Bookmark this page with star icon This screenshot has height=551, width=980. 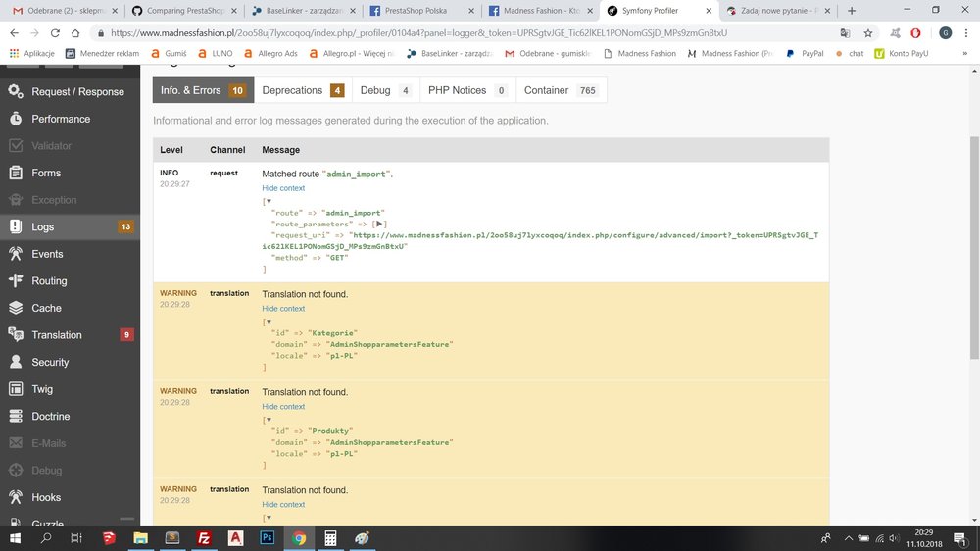[868, 33]
